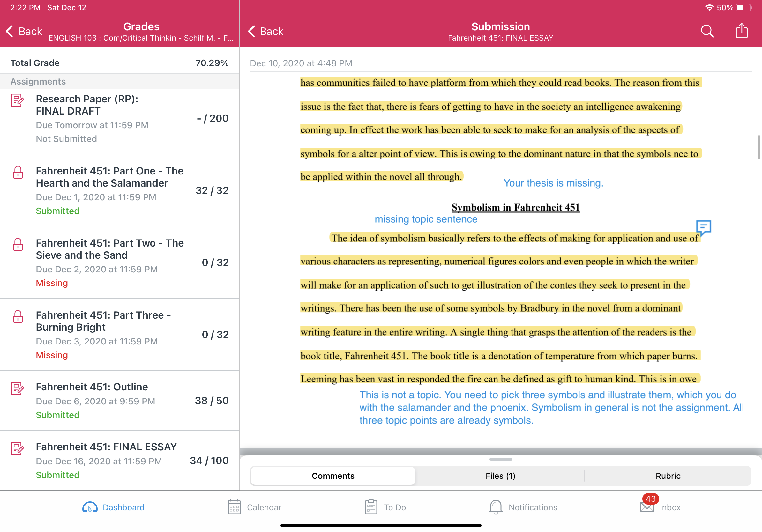762x532 pixels.
Task: Tap the search icon in Submission header
Action: pyautogui.click(x=707, y=31)
